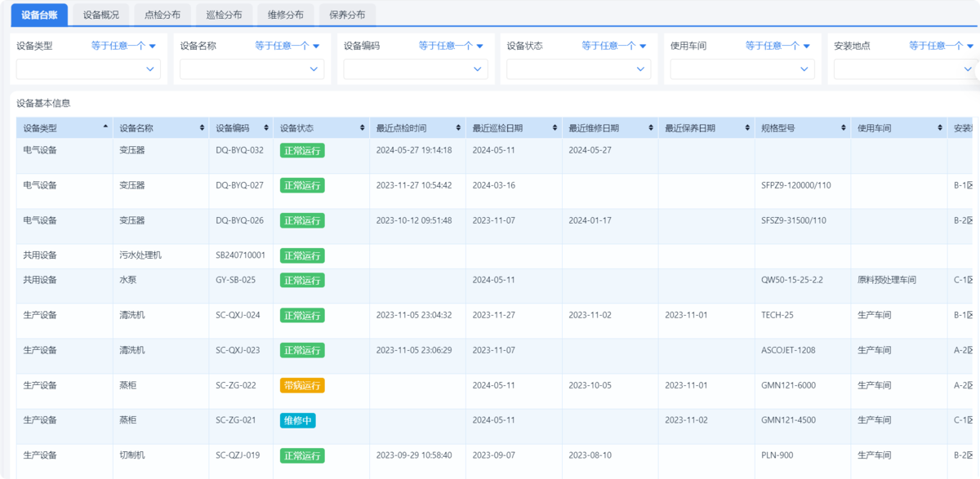Sort by 设备名称 column sort icon

pos(202,128)
